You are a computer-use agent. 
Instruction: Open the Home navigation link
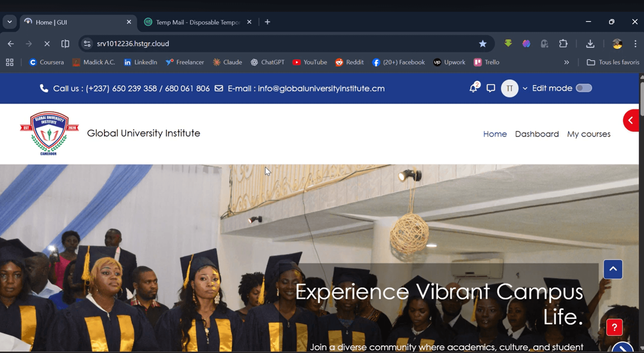tap(495, 134)
